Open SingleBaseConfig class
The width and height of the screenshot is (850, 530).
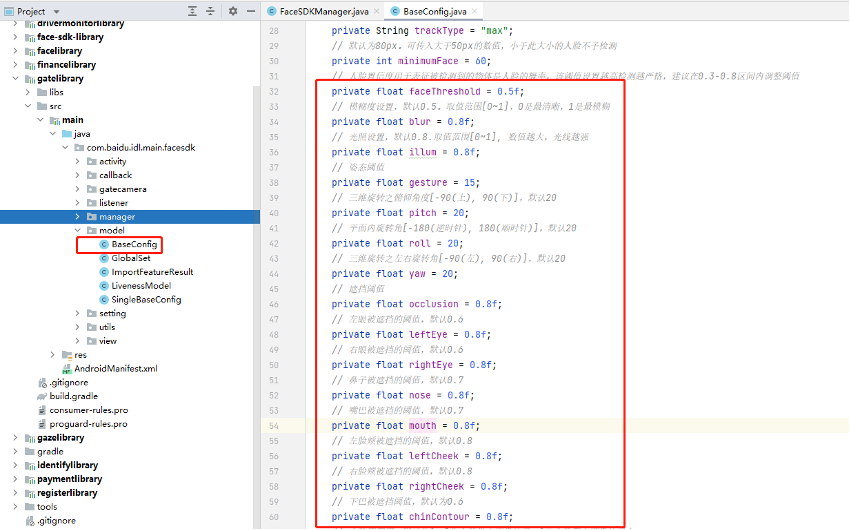click(146, 300)
